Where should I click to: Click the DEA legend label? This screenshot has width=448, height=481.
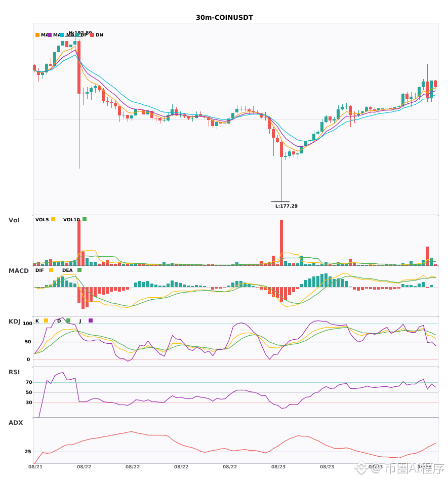67,270
